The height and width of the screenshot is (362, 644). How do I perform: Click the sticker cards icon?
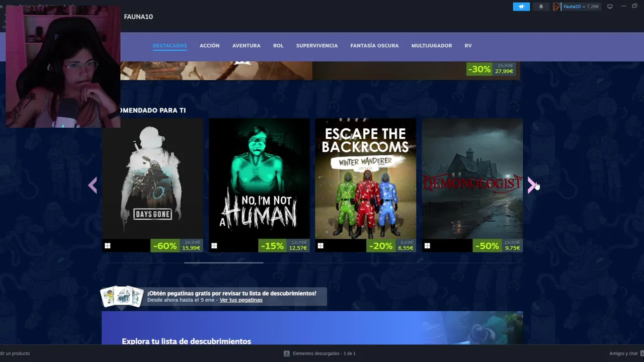122,296
